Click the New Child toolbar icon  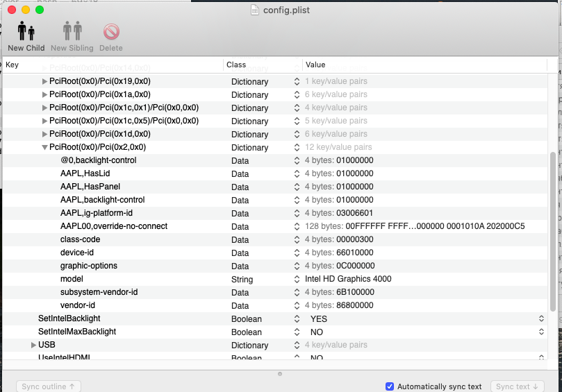26,31
